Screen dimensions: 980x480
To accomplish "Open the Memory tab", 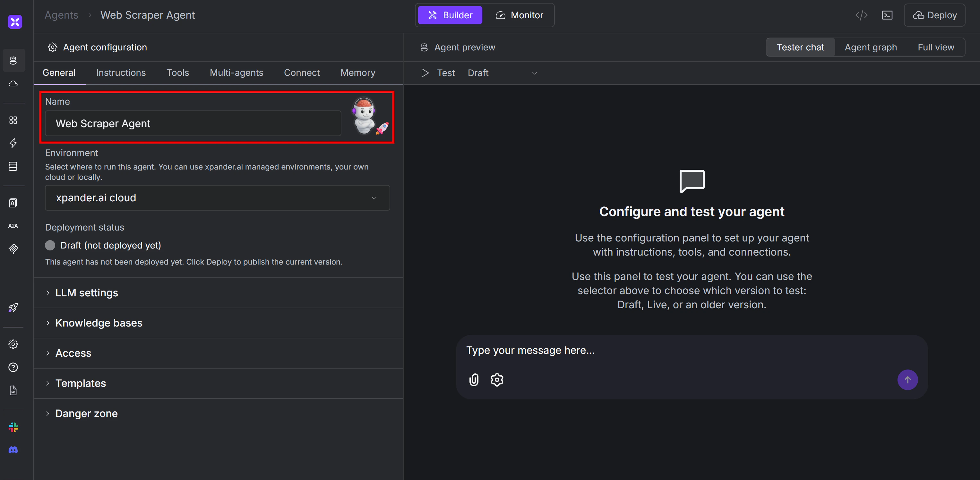I will 357,72.
